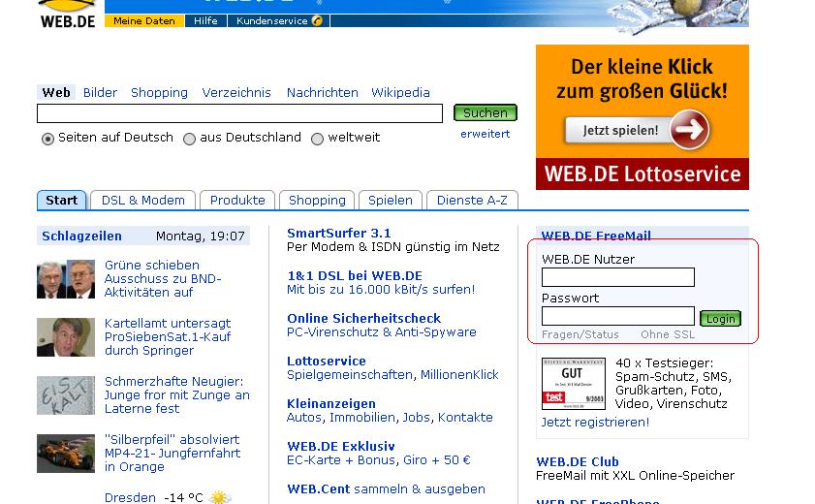This screenshot has width=815, height=504.
Task: Focus the WEB.DE Nutzer field
Action: tap(618, 277)
